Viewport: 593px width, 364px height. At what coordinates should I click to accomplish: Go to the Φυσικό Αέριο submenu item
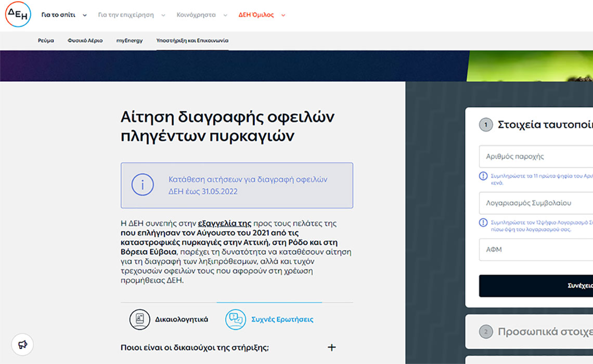[x=85, y=41]
